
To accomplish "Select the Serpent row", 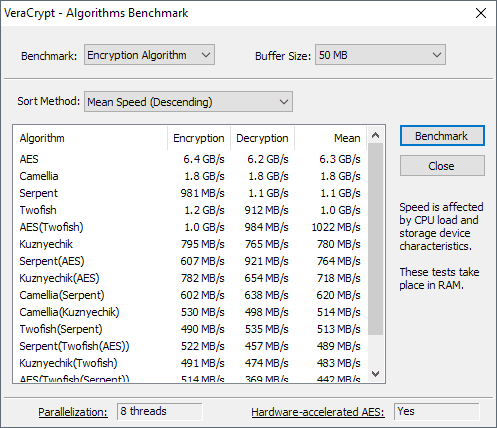I will point(190,193).
